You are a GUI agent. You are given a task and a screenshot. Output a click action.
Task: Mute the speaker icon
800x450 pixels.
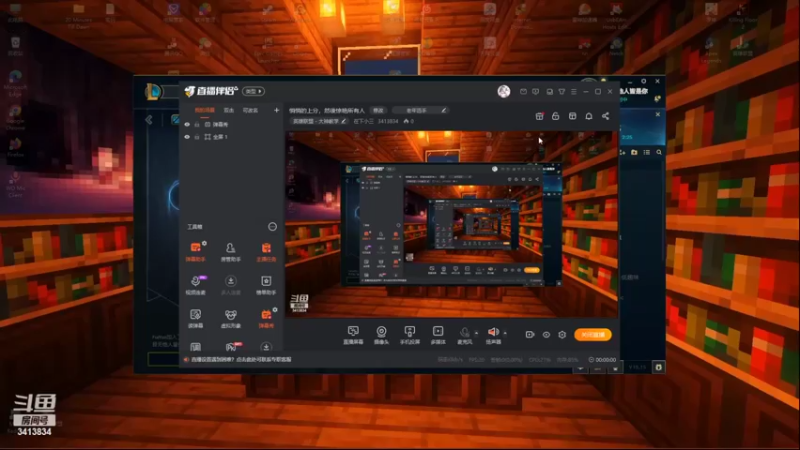pyautogui.click(x=493, y=333)
